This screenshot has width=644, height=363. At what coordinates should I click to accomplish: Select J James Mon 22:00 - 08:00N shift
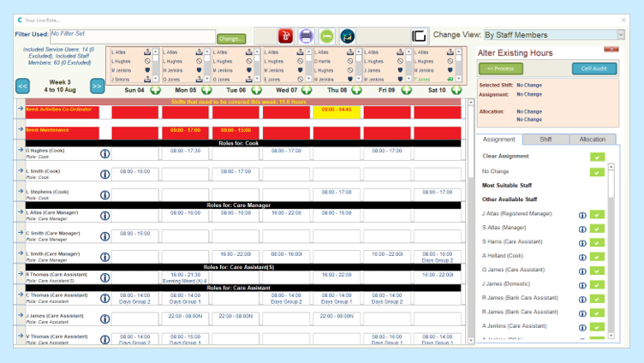point(185,318)
